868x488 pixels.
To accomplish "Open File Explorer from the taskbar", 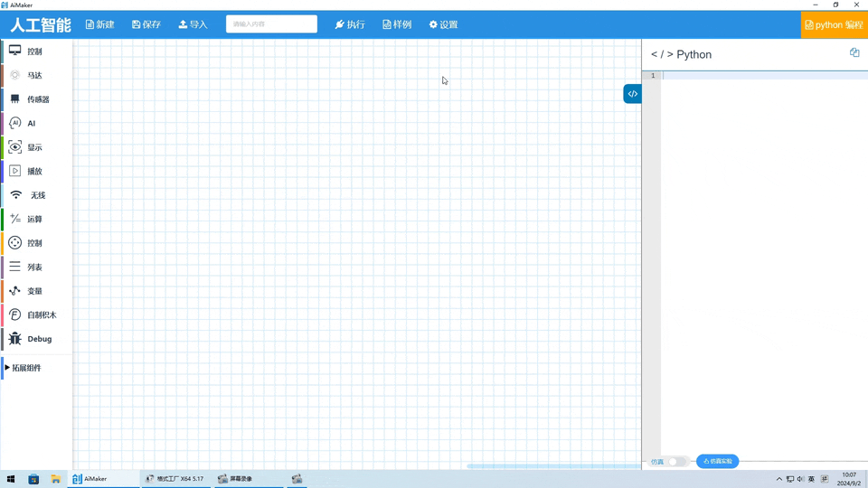I will (55, 479).
